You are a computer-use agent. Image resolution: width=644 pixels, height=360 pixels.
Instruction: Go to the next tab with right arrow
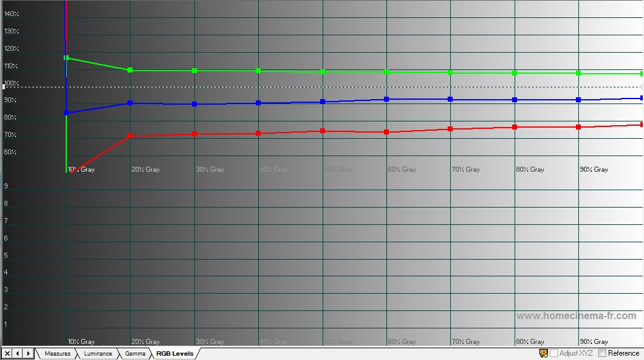[28, 353]
